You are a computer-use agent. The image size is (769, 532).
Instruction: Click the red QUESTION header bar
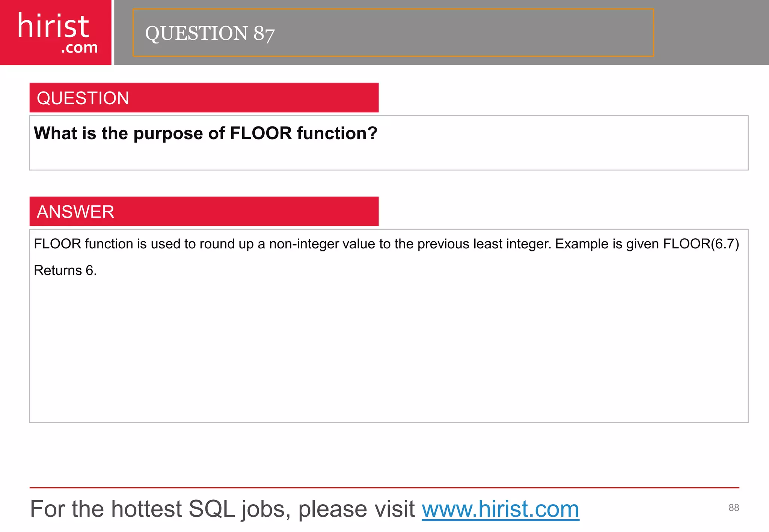point(204,98)
